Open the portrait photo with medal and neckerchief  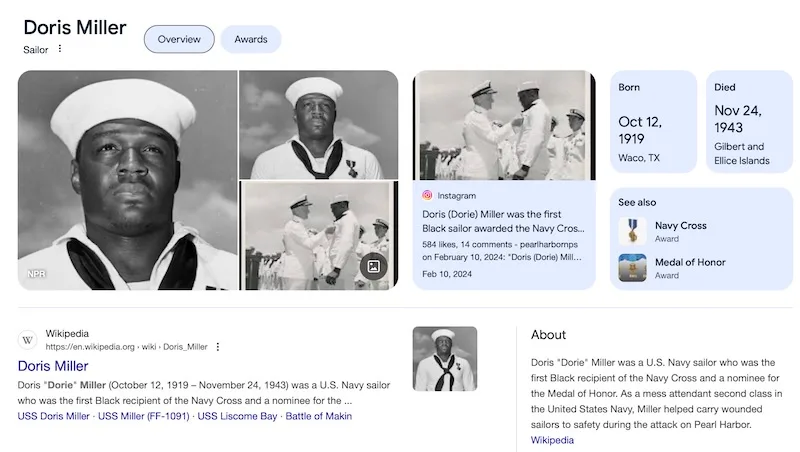click(318, 124)
